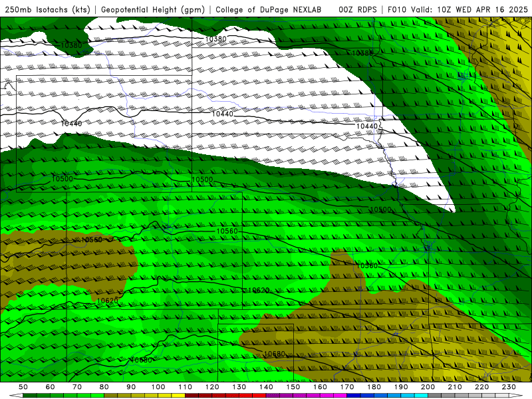Select the olive swatch just after 80

(110, 395)
